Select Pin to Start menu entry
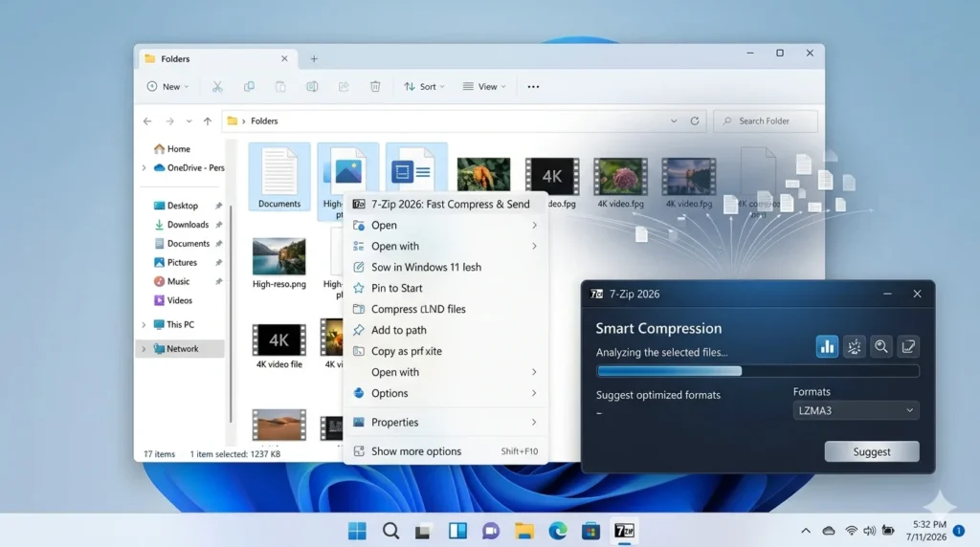 coord(446,288)
